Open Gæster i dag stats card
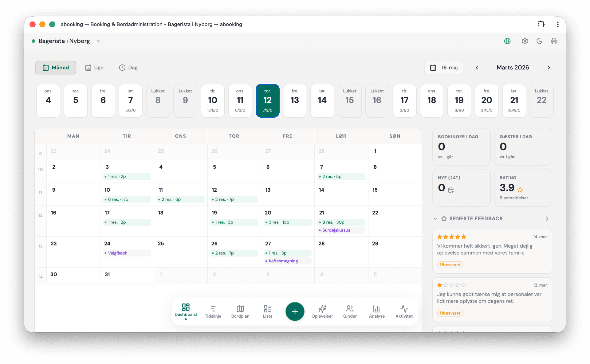Screen dimensions: 590x364 523,147
